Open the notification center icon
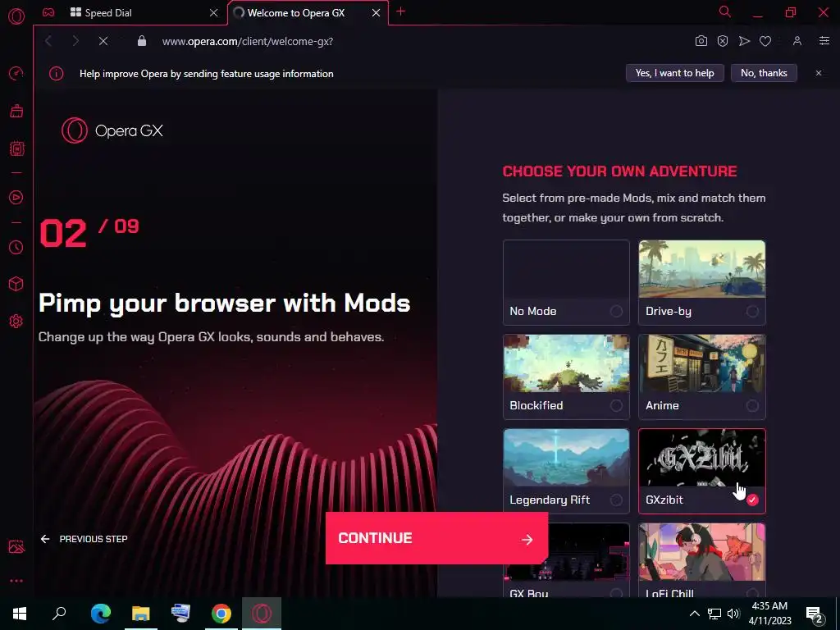 (815, 615)
